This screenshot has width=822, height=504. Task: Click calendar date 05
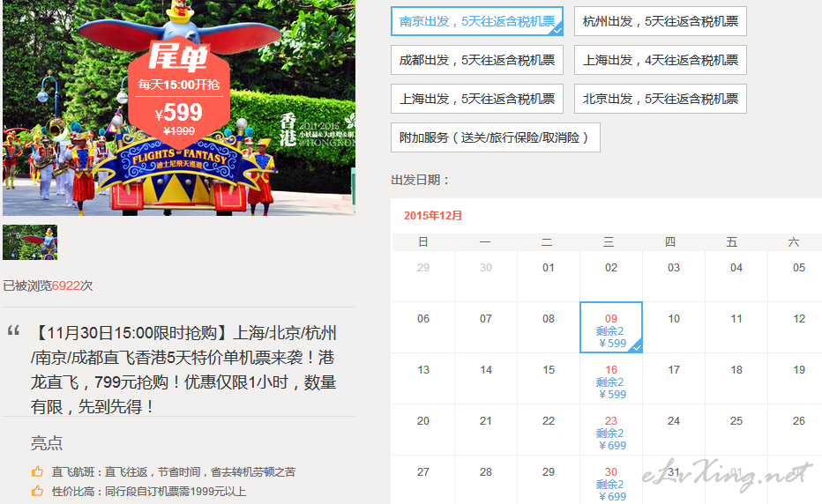799,268
